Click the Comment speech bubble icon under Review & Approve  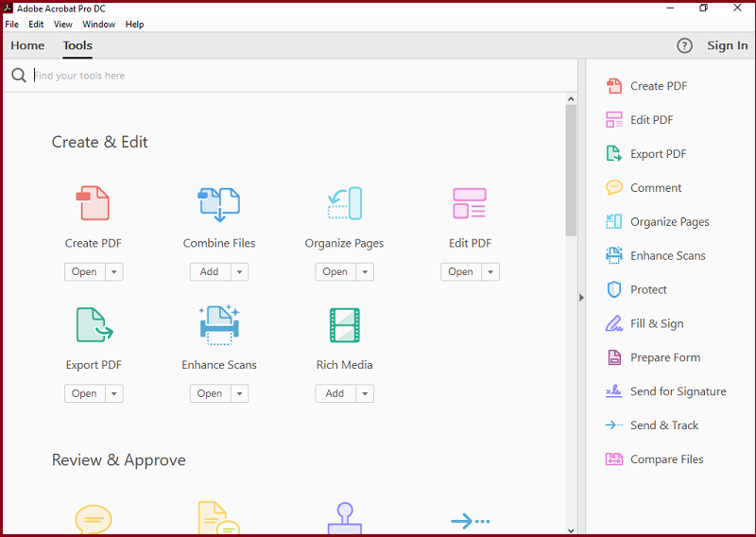pyautogui.click(x=94, y=519)
